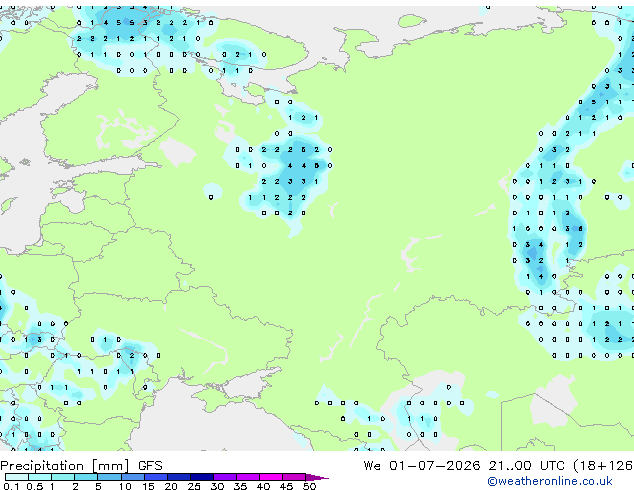Click the 'We 01-07-2026' date text
The image size is (634, 490).
(422, 466)
